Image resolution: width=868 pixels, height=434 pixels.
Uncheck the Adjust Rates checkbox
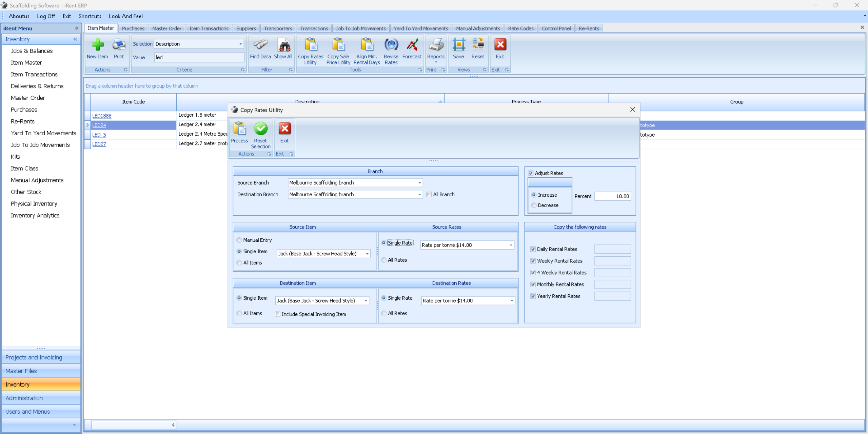(531, 173)
